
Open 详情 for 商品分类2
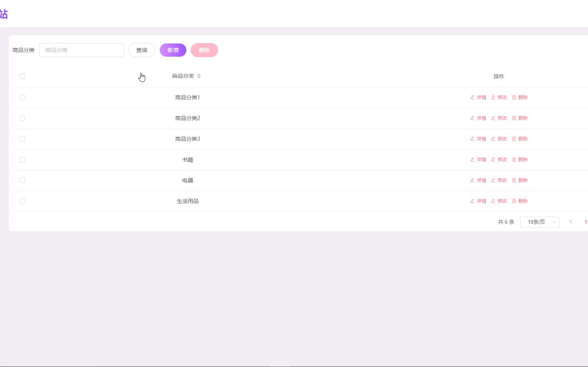pyautogui.click(x=478, y=118)
